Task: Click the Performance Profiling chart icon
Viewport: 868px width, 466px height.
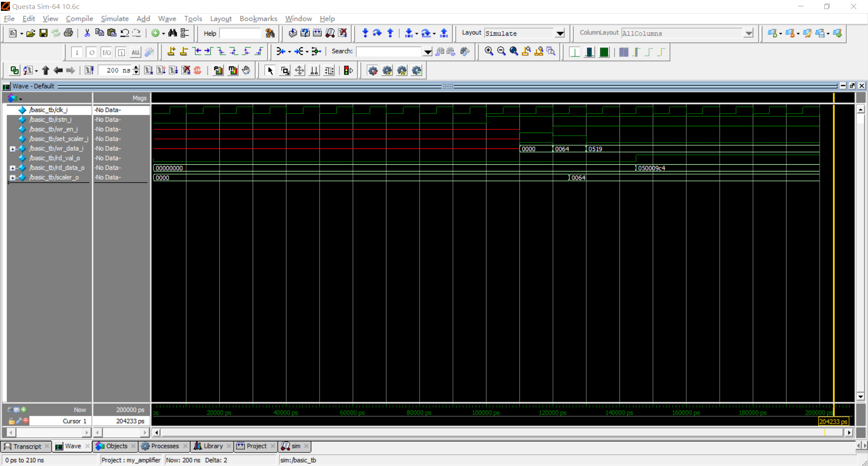Action: (x=218, y=70)
